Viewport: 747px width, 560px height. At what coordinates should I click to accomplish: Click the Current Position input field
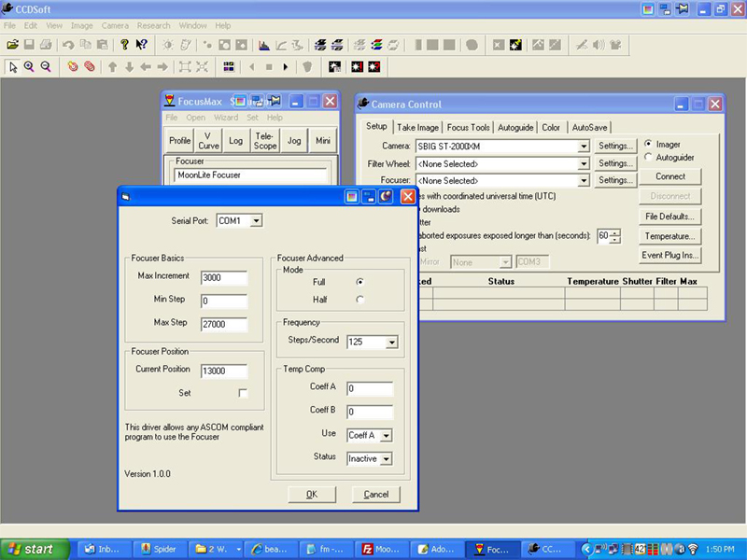[x=224, y=371]
